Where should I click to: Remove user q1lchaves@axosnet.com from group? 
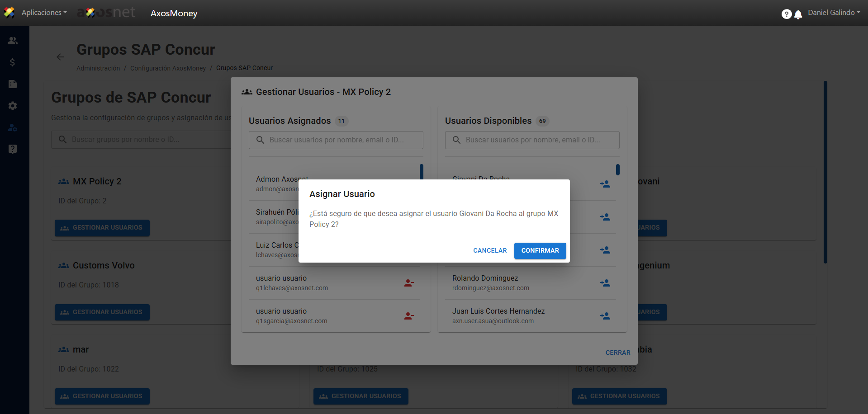tap(409, 283)
